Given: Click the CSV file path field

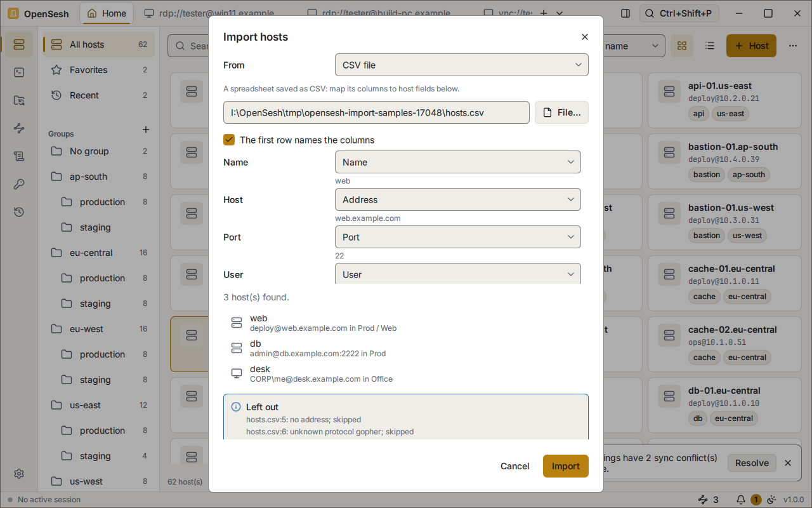Looking at the screenshot, I should pyautogui.click(x=376, y=112).
